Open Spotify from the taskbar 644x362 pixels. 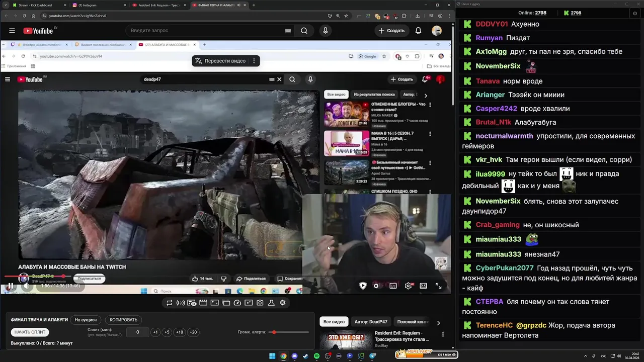point(316,356)
